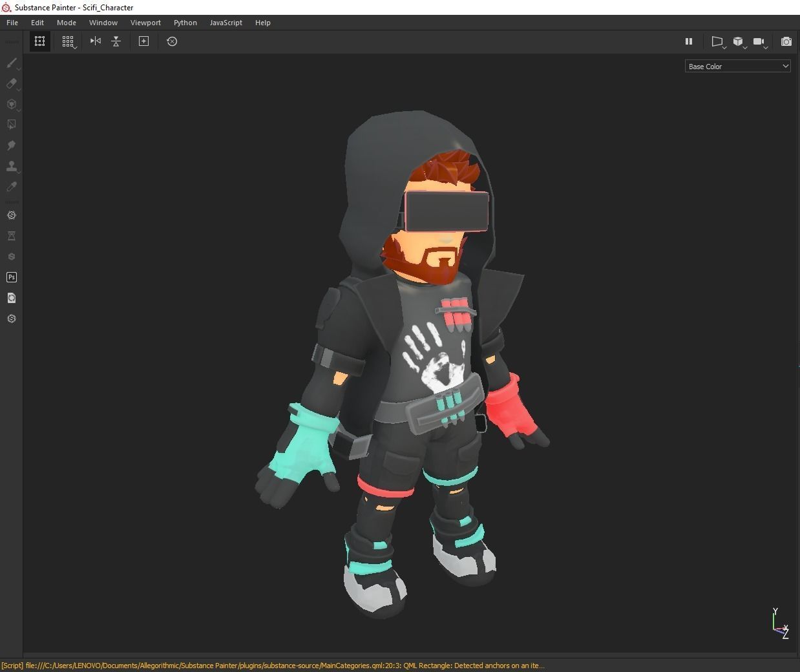The height and width of the screenshot is (672, 800).
Task: Open the Window menu
Action: pyautogui.click(x=103, y=23)
